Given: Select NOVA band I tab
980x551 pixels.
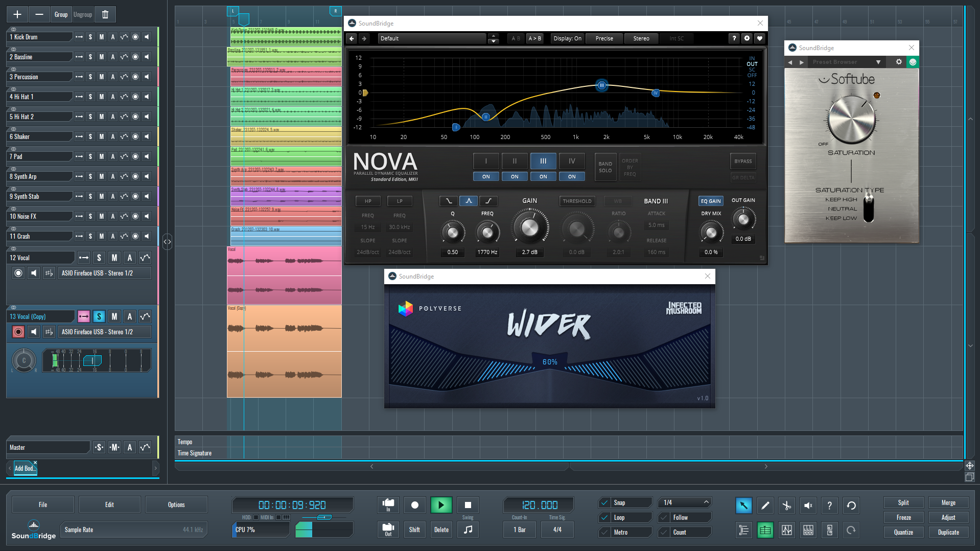Looking at the screenshot, I should (486, 161).
